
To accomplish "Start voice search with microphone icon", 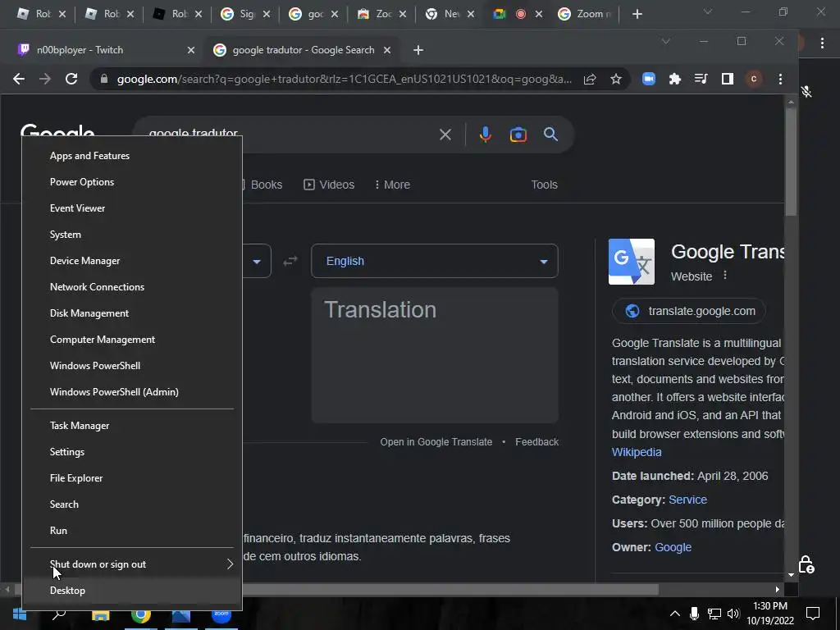I will click(486, 135).
